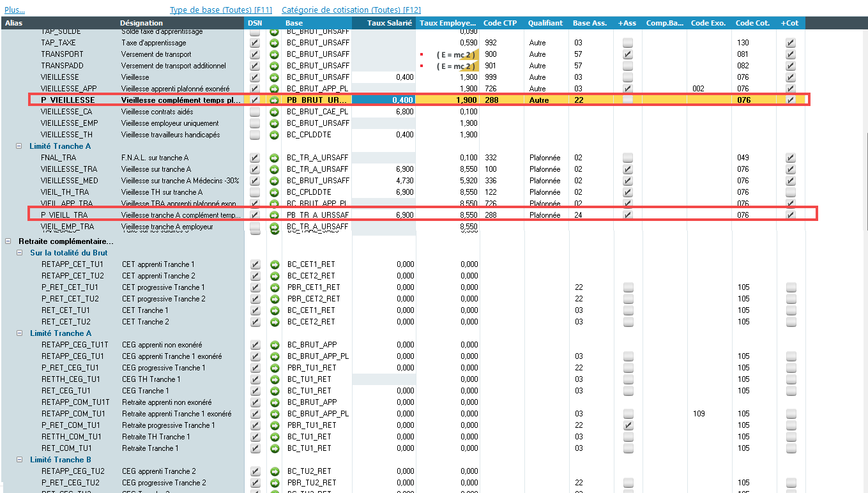Toggle DSN checkbox for VIEILLESSE_TH
This screenshot has width=868, height=493.
pos(255,135)
